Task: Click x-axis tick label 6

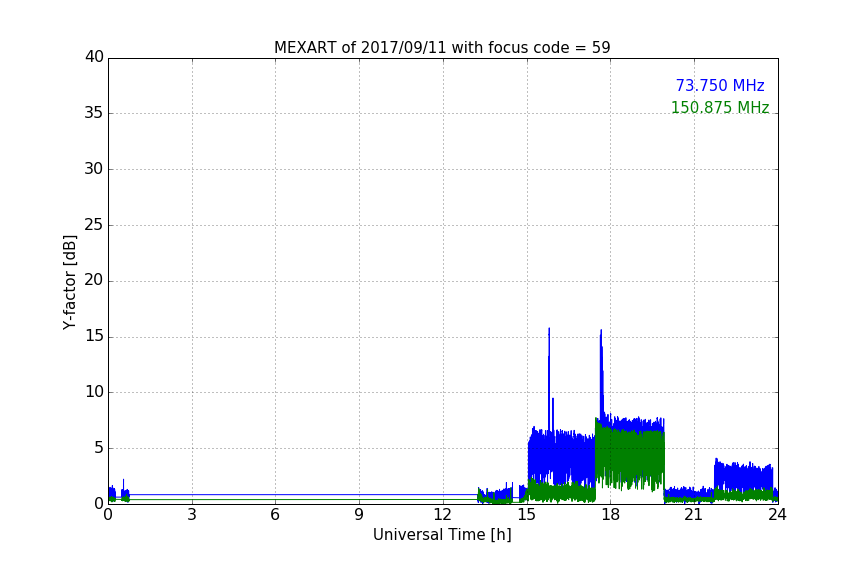Action: click(275, 515)
